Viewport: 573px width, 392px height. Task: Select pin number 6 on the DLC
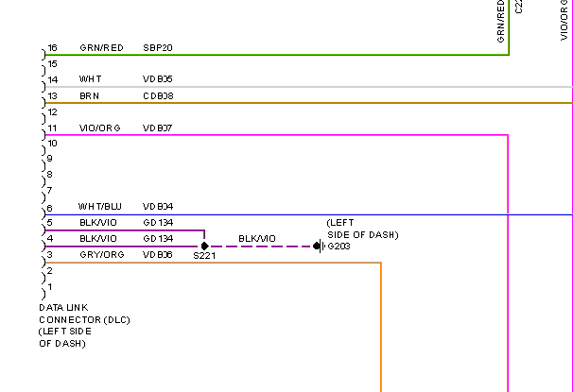50,209
